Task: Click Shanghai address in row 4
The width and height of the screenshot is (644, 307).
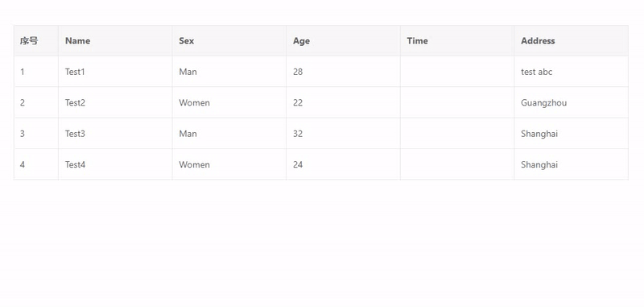Action: (572, 164)
